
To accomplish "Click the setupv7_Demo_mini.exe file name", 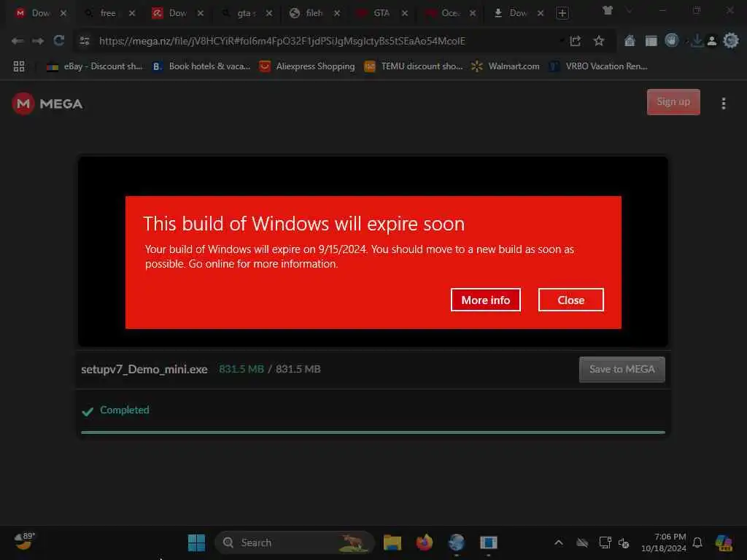I will [144, 370].
